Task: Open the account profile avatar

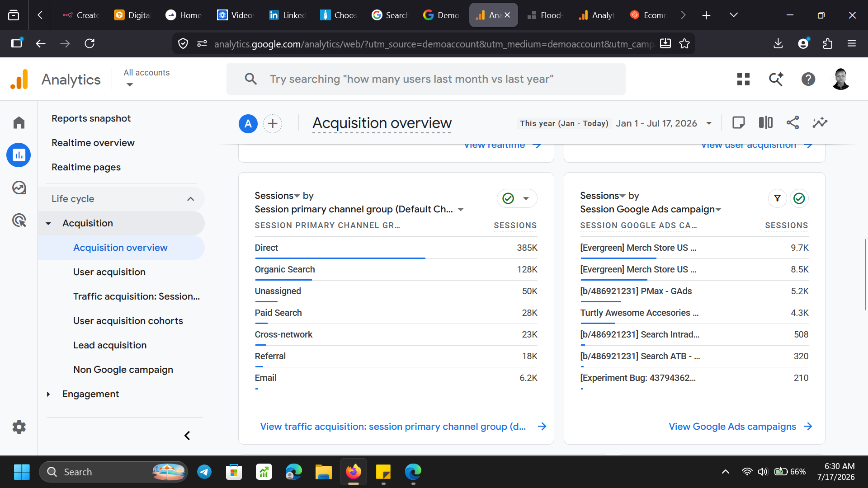Action: tap(841, 79)
